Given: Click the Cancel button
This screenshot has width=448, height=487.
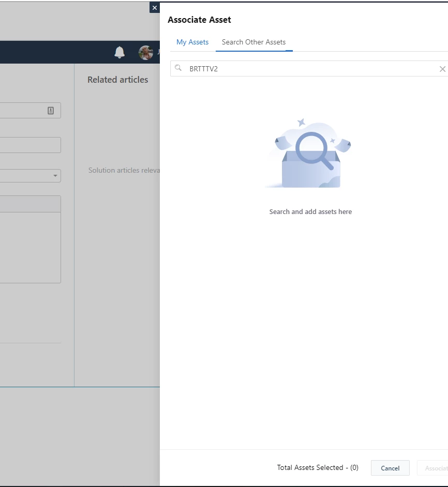Looking at the screenshot, I should click(x=390, y=468).
